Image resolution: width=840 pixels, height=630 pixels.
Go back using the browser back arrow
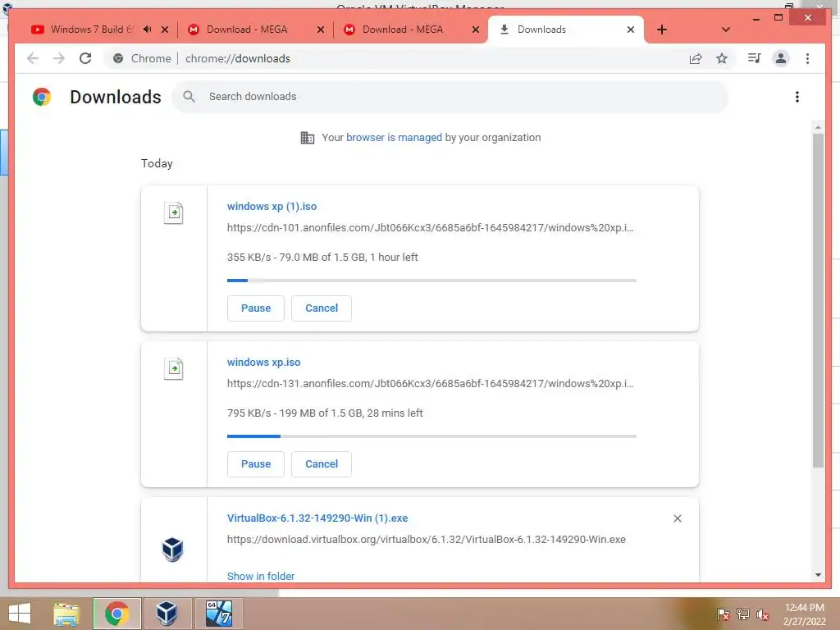(x=33, y=58)
